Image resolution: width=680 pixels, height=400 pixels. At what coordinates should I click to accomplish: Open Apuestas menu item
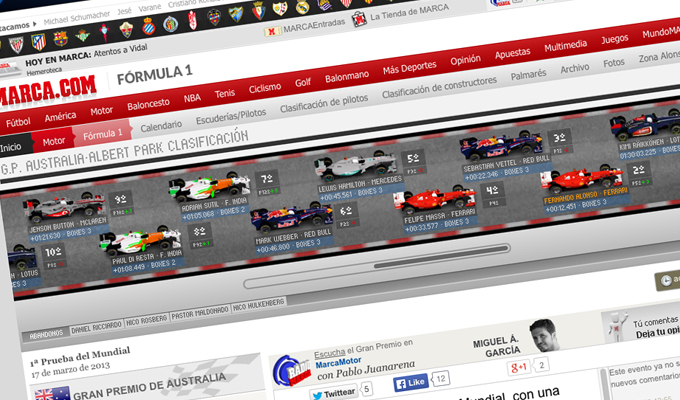(513, 53)
